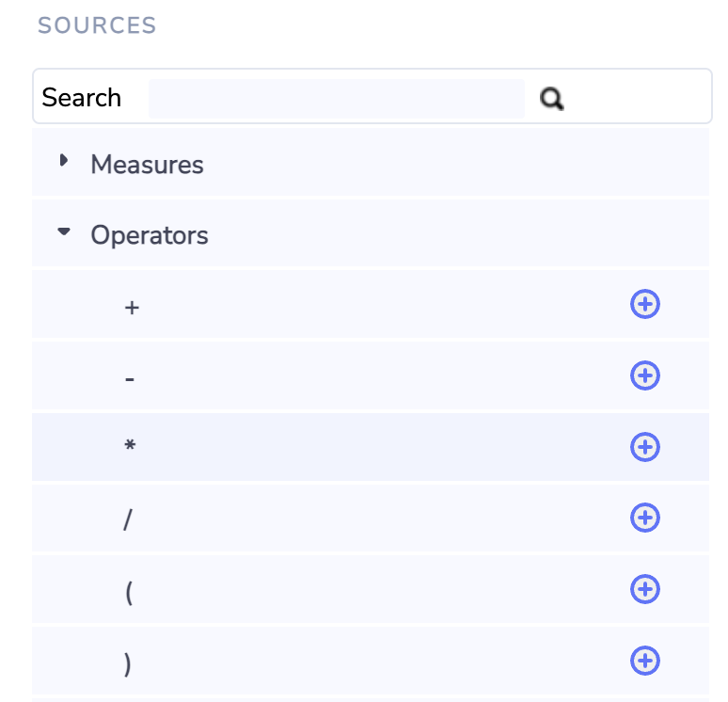Click the SOURCES panel heading
The image size is (728, 702).
(97, 25)
